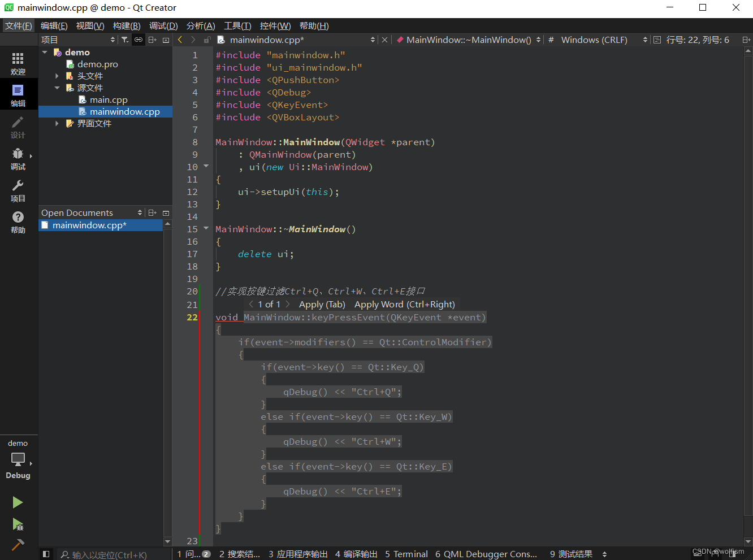Viewport: 753px width, 560px height.
Task: Show previous suggestion arrow in tooltip
Action: tap(251, 304)
